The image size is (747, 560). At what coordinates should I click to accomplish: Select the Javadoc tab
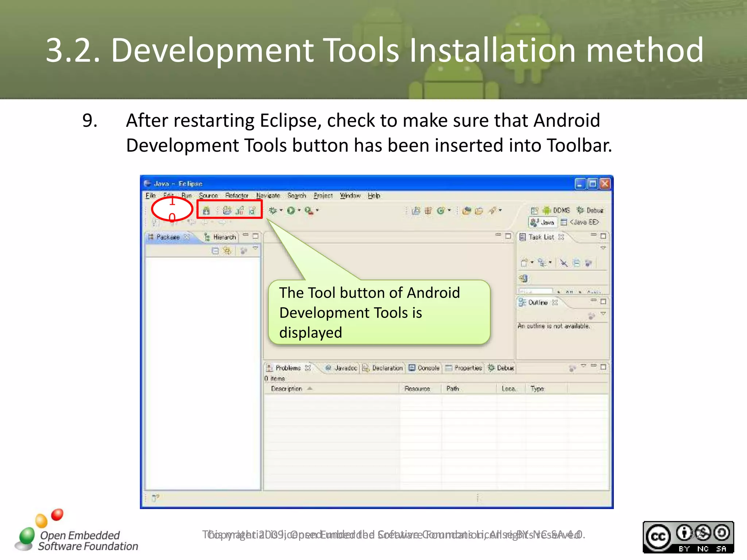[x=341, y=368]
